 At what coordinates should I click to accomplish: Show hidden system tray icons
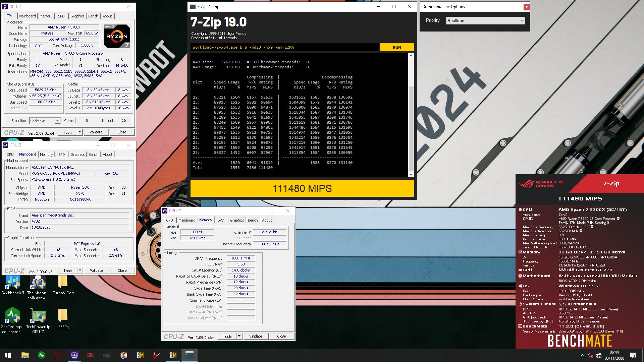coord(583,355)
